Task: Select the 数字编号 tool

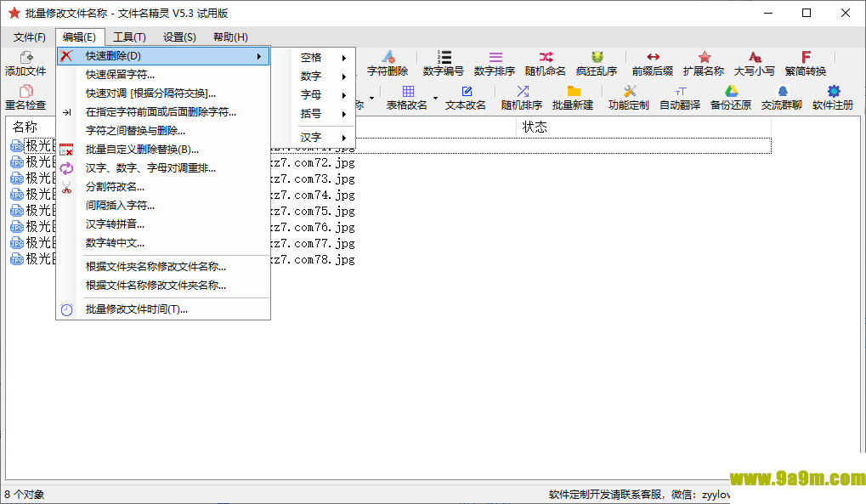Action: pyautogui.click(x=444, y=64)
